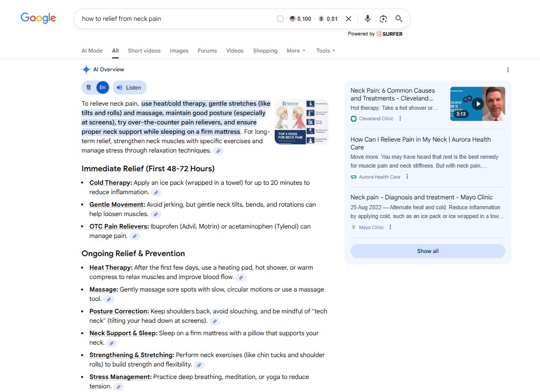Screen dimensions: 540x392
Task: Select the En language toggle
Action: tap(102, 87)
